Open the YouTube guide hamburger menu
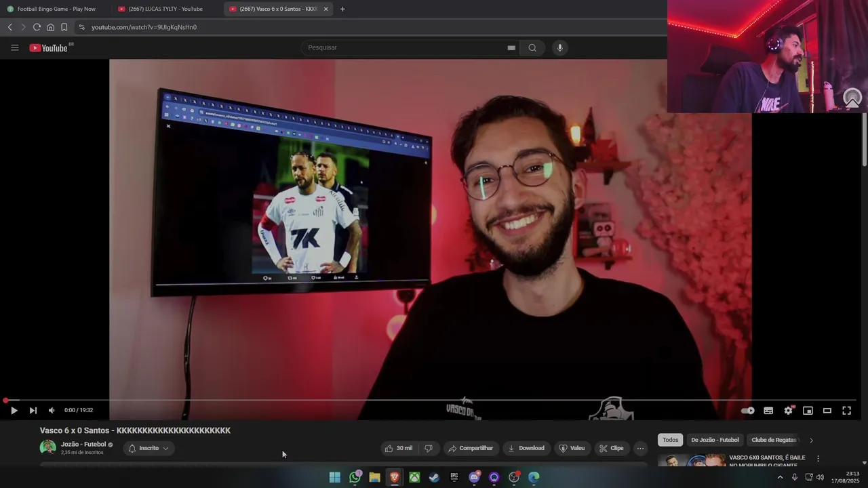This screenshot has height=488, width=868. pos(14,47)
